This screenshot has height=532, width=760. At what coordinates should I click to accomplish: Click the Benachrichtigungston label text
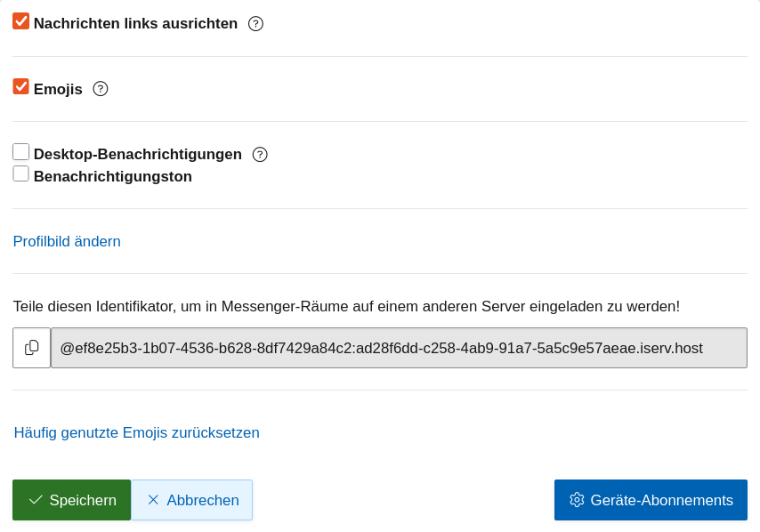click(x=113, y=177)
